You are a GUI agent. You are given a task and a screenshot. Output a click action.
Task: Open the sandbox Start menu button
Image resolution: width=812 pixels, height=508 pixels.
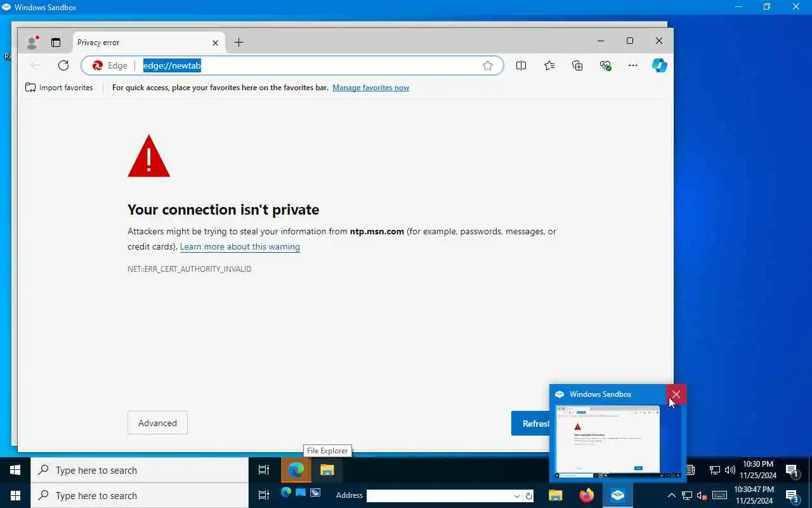(15, 470)
